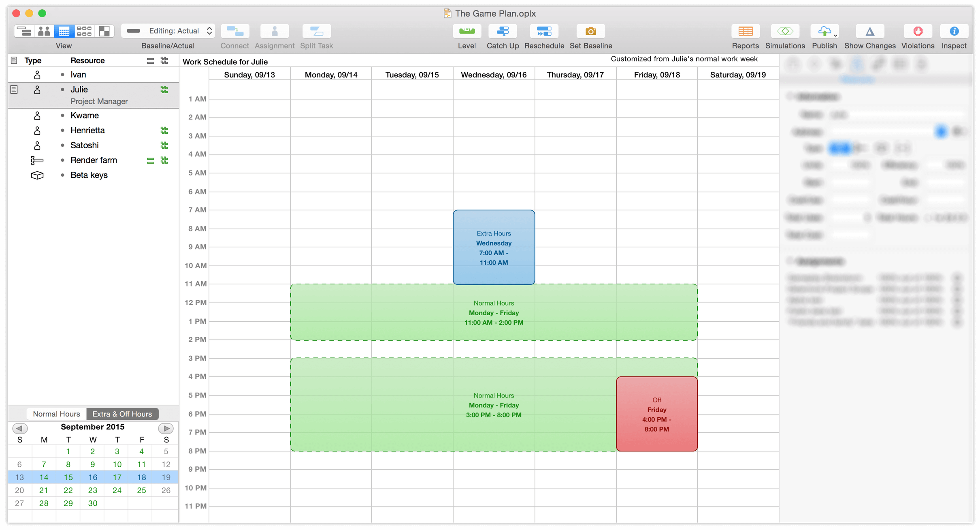Viewport: 980px width, 530px height.
Task: Toggle Baseline/Actual editing mode dropdown
Action: click(168, 32)
